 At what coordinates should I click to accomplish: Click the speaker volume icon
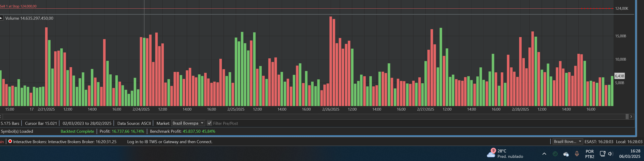coord(610,154)
